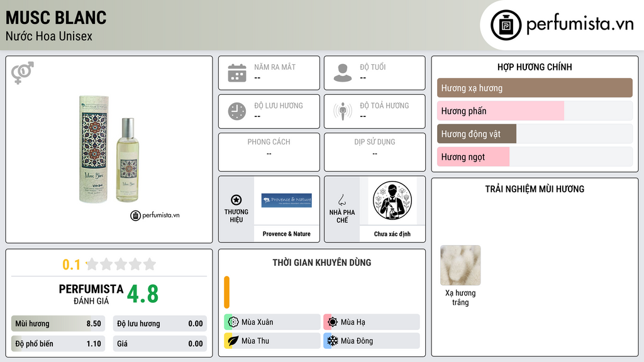Click the perfumista.vn bottle logo icon
The image size is (644, 362).
point(506,25)
